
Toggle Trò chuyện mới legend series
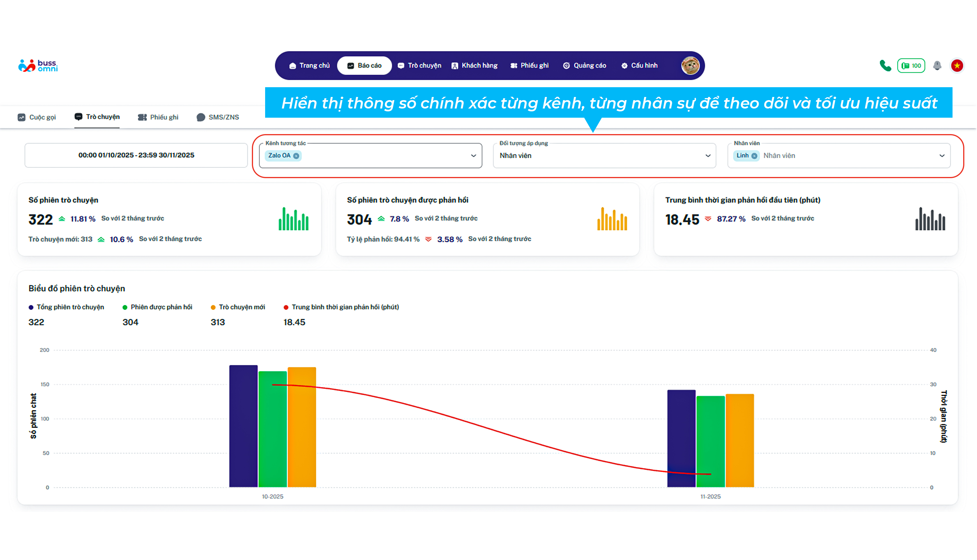pos(238,307)
